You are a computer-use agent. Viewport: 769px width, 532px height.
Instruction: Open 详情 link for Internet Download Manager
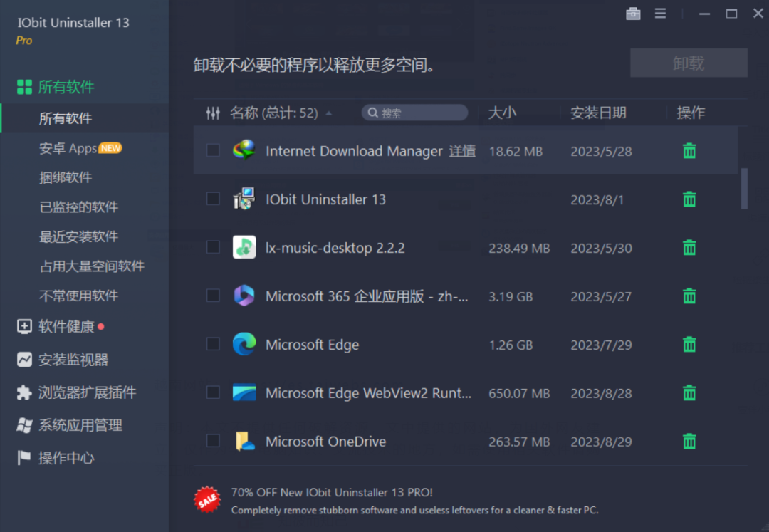tap(462, 150)
